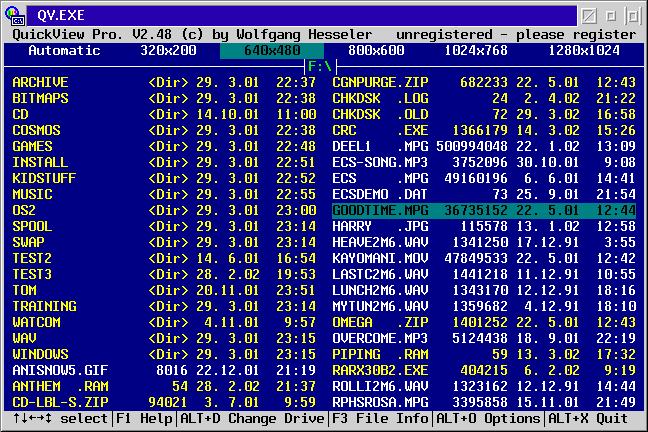The image size is (648, 432).
Task: Click the arrow keys select hint
Action: 60,418
